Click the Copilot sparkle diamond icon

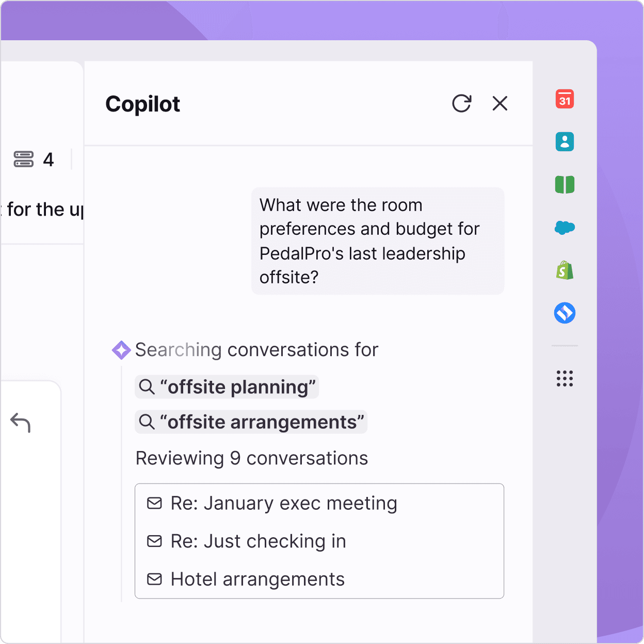point(121,350)
